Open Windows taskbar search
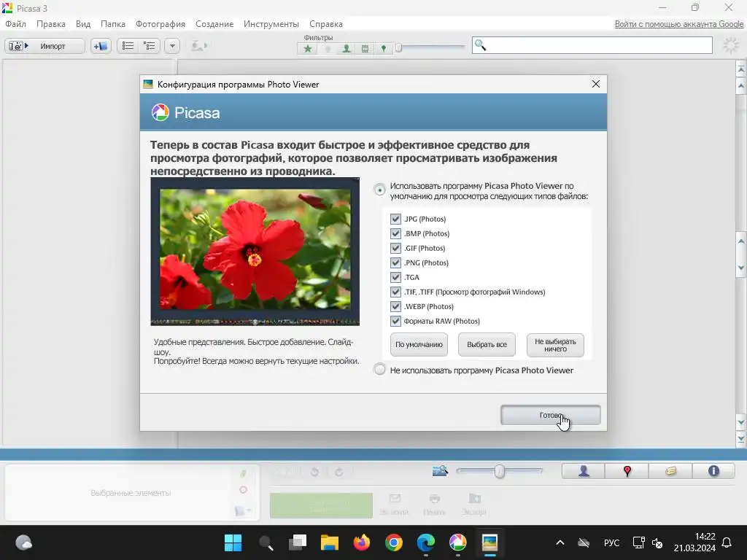Screen dimensions: 747x560 [266, 542]
